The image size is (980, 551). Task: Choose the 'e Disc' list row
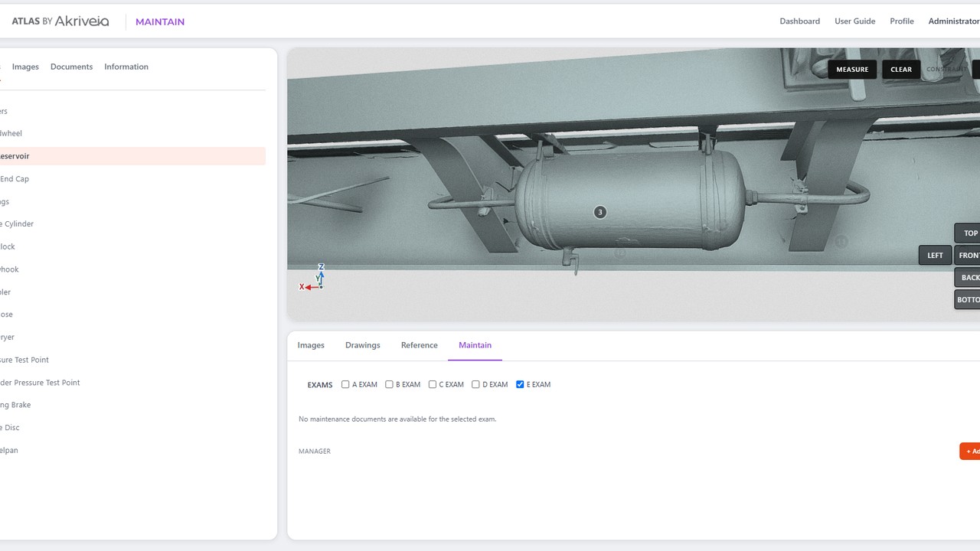click(132, 428)
